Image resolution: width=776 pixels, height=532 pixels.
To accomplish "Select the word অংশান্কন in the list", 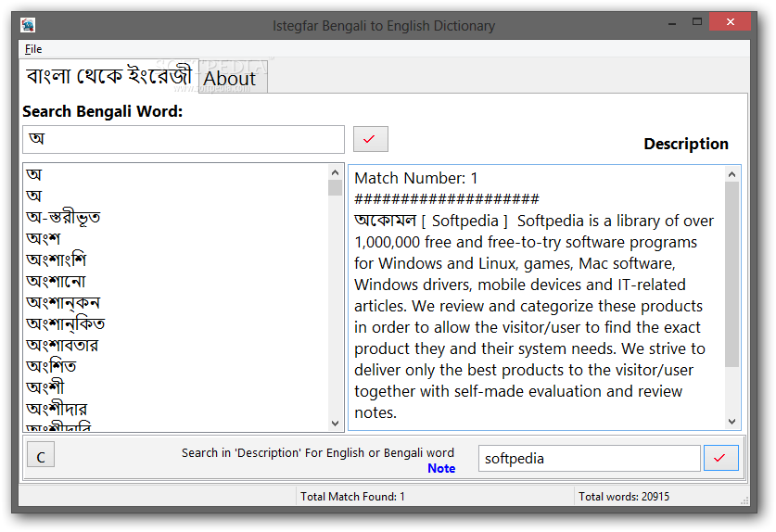I will coord(63,302).
